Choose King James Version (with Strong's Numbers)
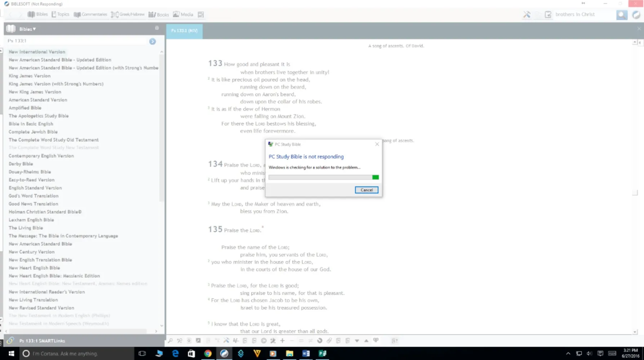This screenshot has width=644, height=360. (x=56, y=84)
